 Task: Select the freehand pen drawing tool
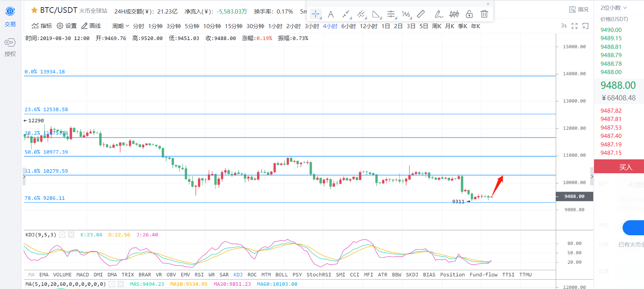[439, 14]
